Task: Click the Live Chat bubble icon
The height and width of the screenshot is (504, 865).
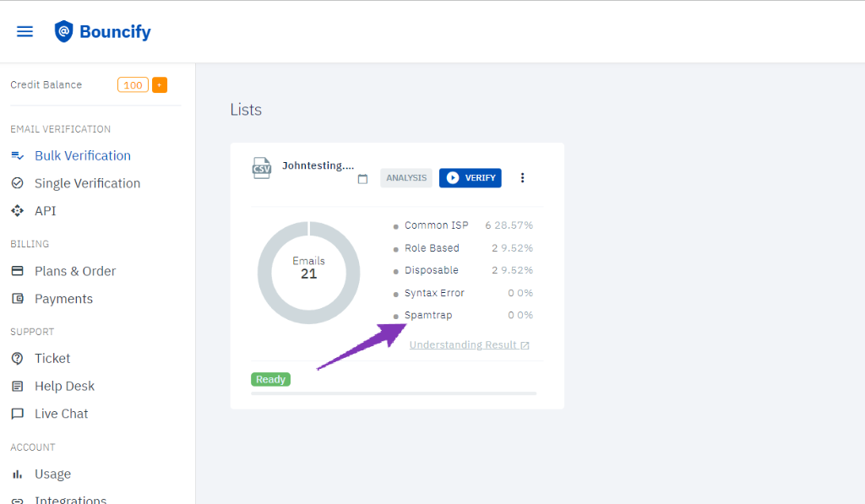Action: point(18,414)
